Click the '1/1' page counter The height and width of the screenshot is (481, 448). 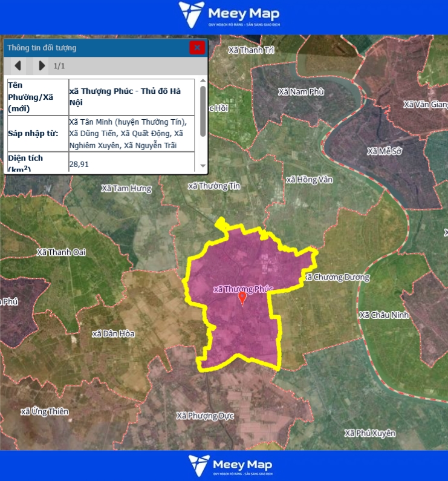coord(59,66)
